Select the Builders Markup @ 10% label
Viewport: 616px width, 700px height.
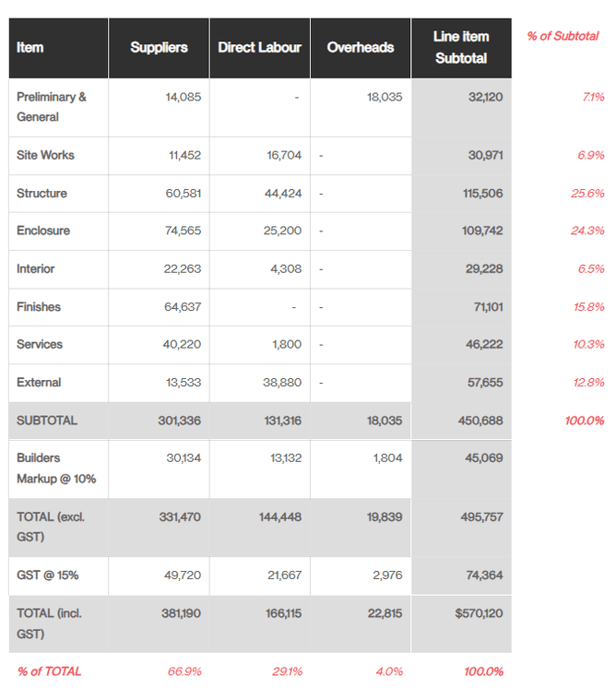point(55,468)
